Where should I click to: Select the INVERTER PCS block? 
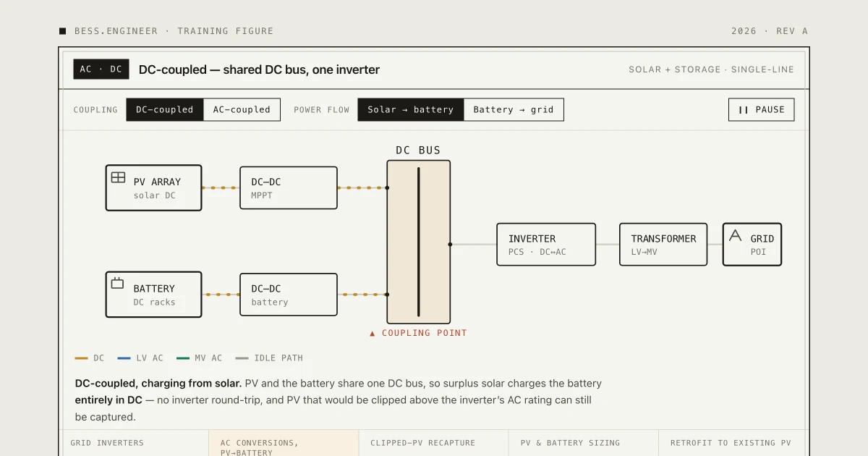pyautogui.click(x=546, y=245)
